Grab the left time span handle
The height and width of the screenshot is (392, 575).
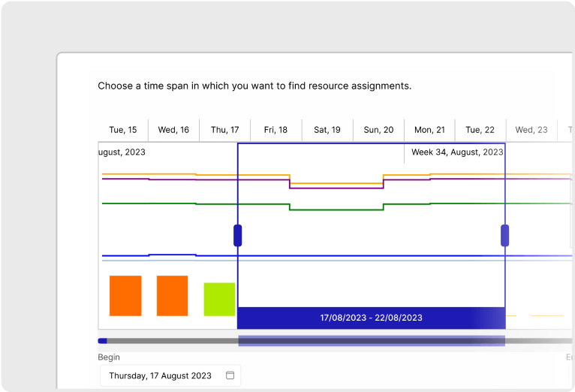click(x=238, y=235)
